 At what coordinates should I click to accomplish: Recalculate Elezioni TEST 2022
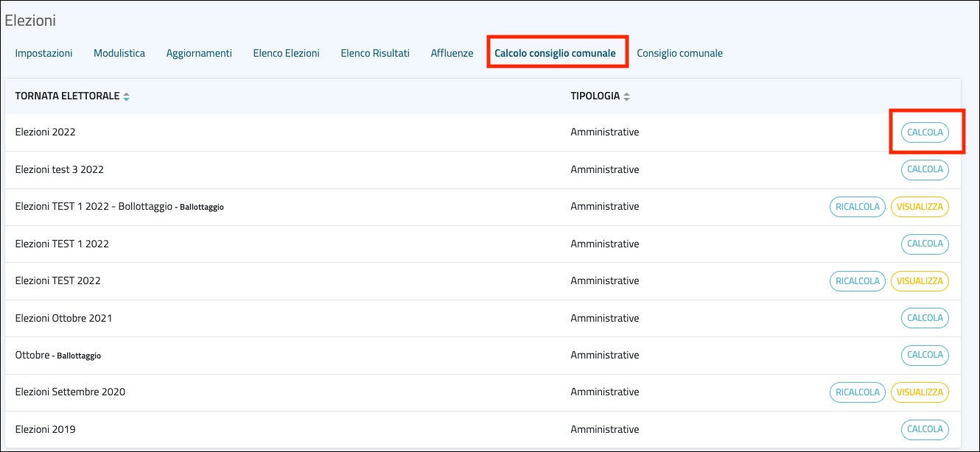click(858, 281)
